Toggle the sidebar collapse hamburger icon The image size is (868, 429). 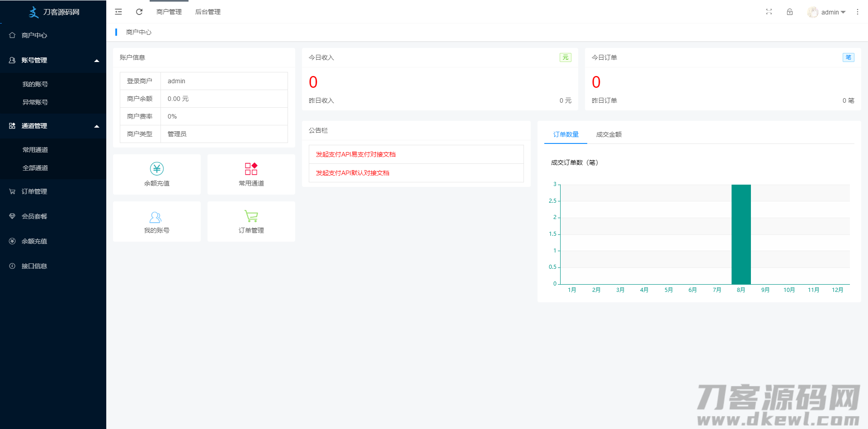pos(118,12)
